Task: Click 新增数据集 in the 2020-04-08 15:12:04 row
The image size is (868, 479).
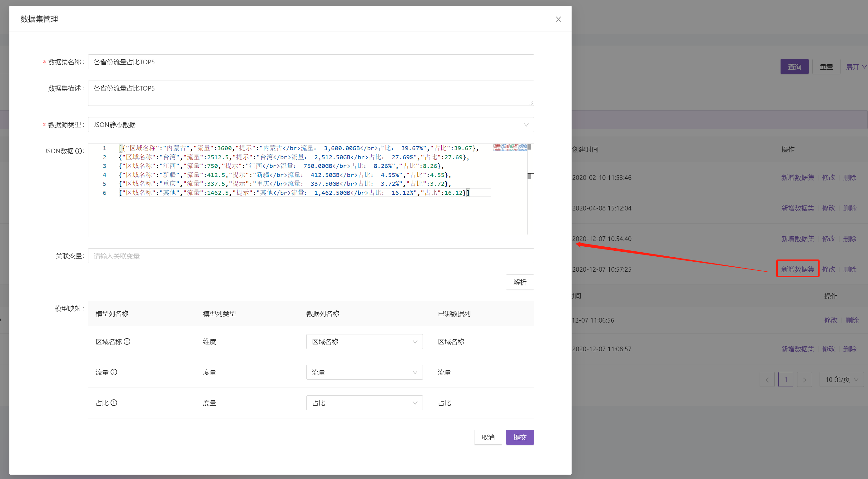Action: pyautogui.click(x=798, y=208)
